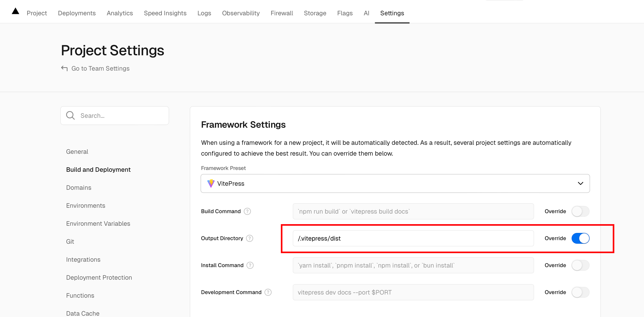Switch to the Firewall tab
This screenshot has width=644, height=317.
pyautogui.click(x=282, y=13)
